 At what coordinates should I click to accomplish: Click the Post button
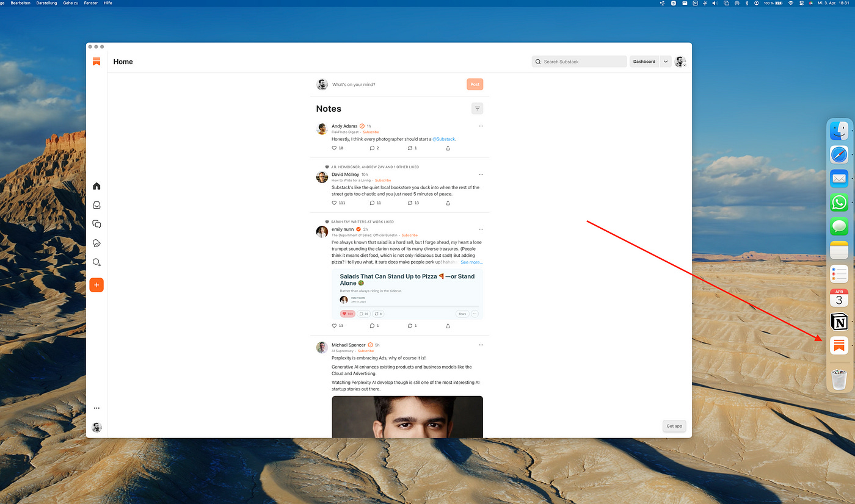475,84
